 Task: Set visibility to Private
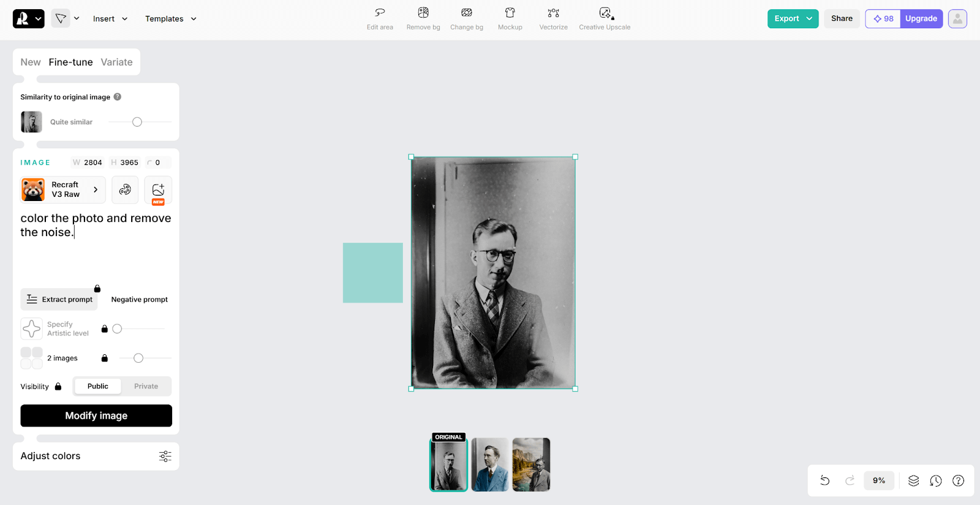coord(146,386)
